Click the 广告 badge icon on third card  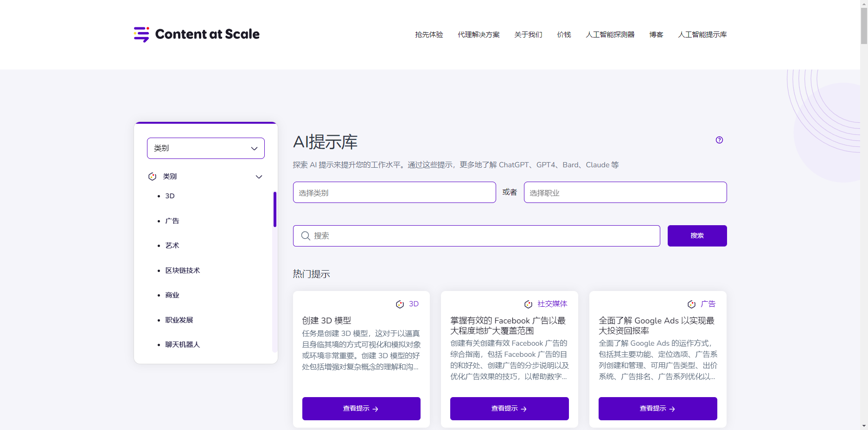pos(691,304)
